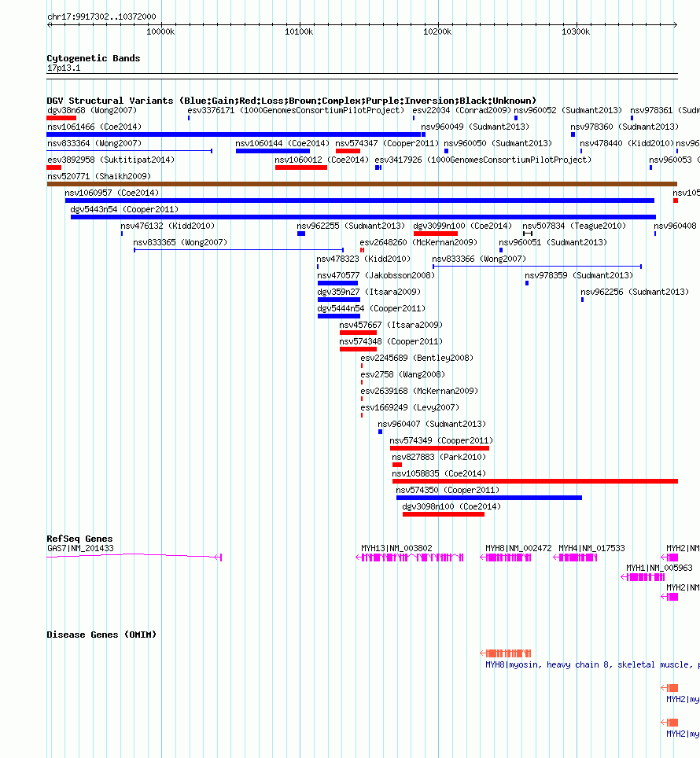This screenshot has height=758, width=700.
Task: Click the dgv5443n54 (Cooper2011) blue bar
Action: (363, 216)
